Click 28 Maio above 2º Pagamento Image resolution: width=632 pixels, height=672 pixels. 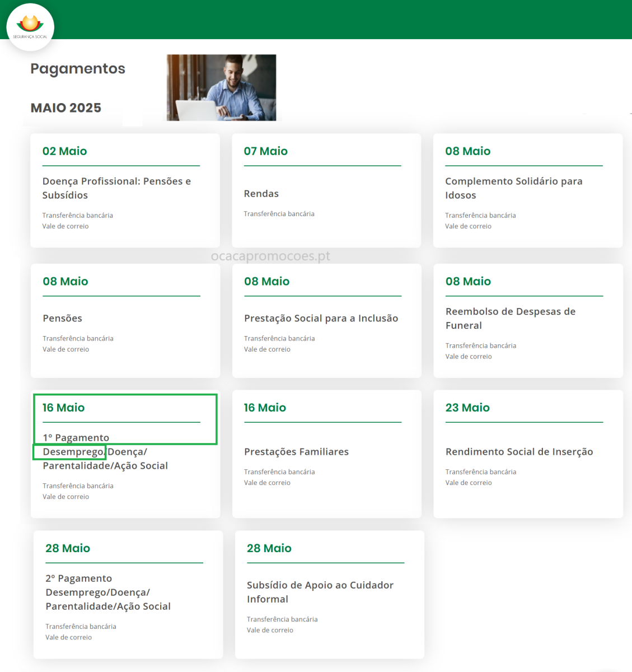(x=68, y=548)
